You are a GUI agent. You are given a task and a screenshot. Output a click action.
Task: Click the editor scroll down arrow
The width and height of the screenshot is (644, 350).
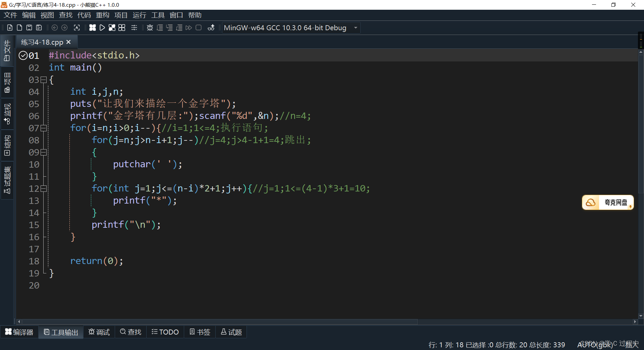point(641,316)
